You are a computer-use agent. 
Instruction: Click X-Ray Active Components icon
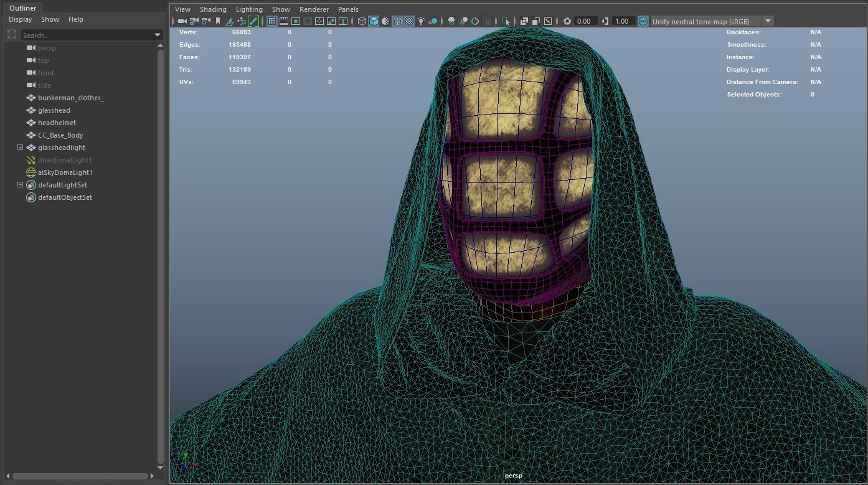click(x=536, y=21)
